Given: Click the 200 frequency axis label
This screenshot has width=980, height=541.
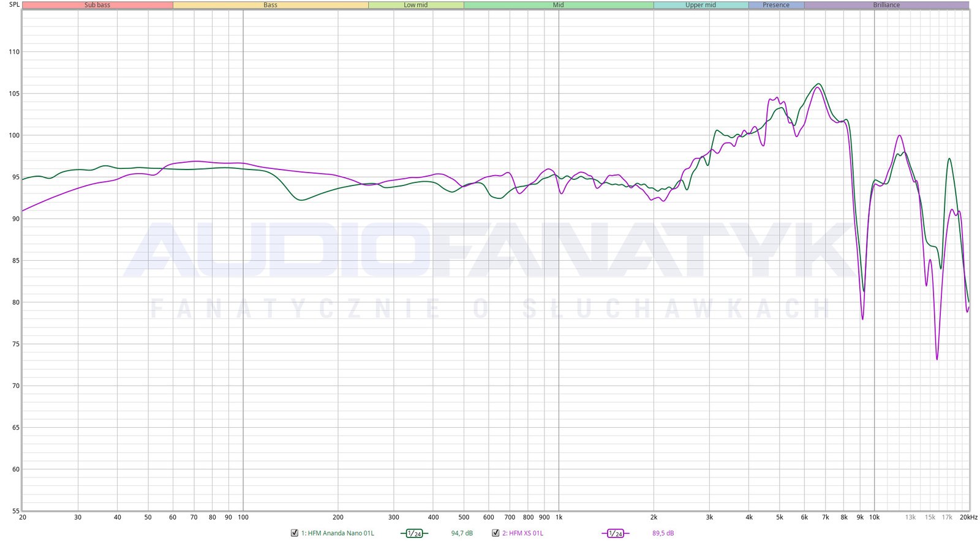Looking at the screenshot, I should click(337, 517).
